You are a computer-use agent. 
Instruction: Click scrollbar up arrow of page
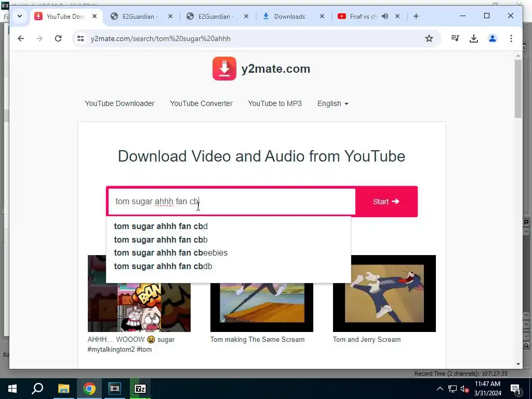point(518,56)
